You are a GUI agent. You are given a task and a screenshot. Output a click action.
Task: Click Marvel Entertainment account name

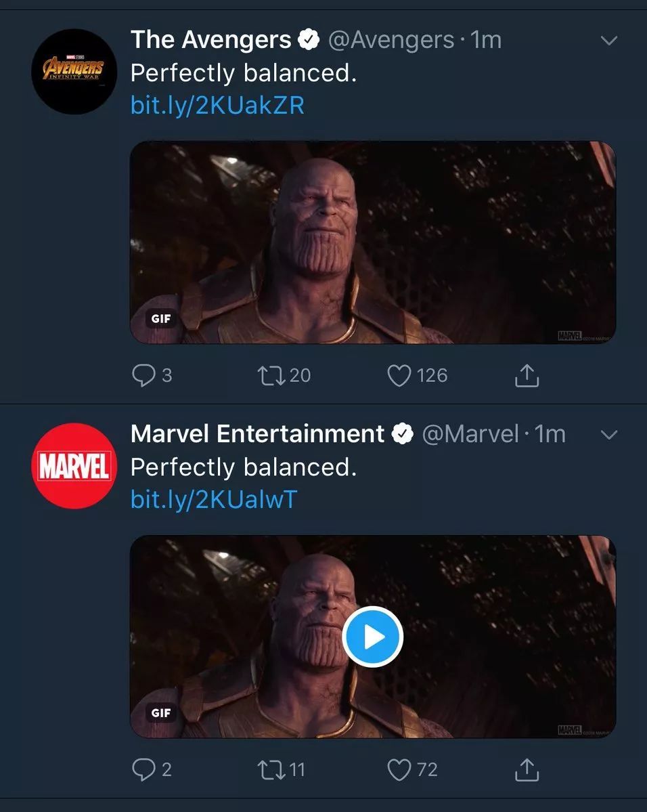(257, 434)
